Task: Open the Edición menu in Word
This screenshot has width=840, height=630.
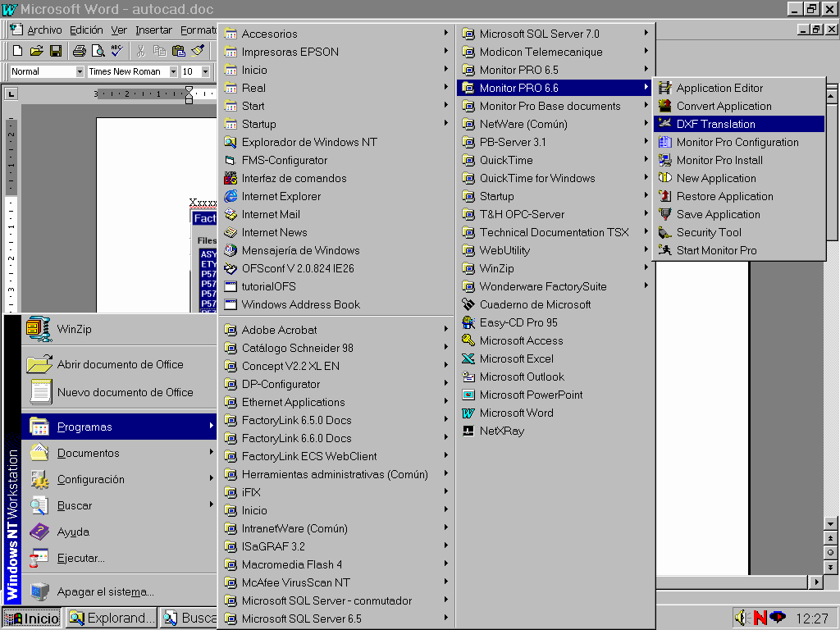Action: [x=86, y=30]
